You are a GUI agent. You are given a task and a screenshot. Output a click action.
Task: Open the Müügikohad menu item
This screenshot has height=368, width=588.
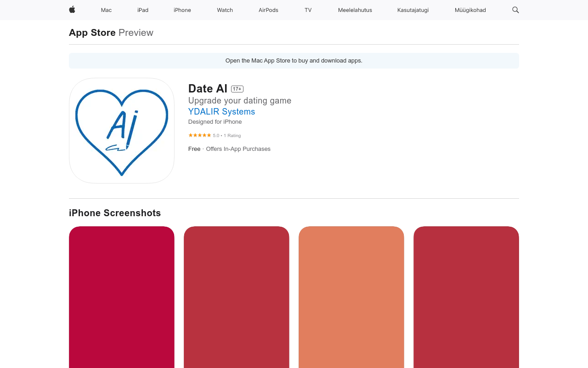coord(470,10)
